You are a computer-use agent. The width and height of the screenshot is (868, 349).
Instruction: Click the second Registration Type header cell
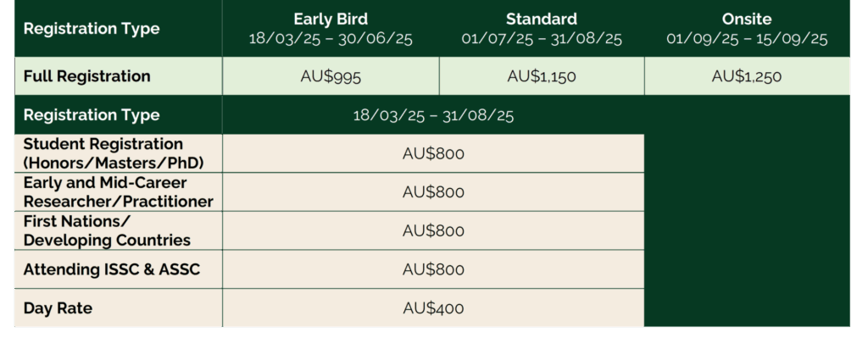[x=119, y=115]
